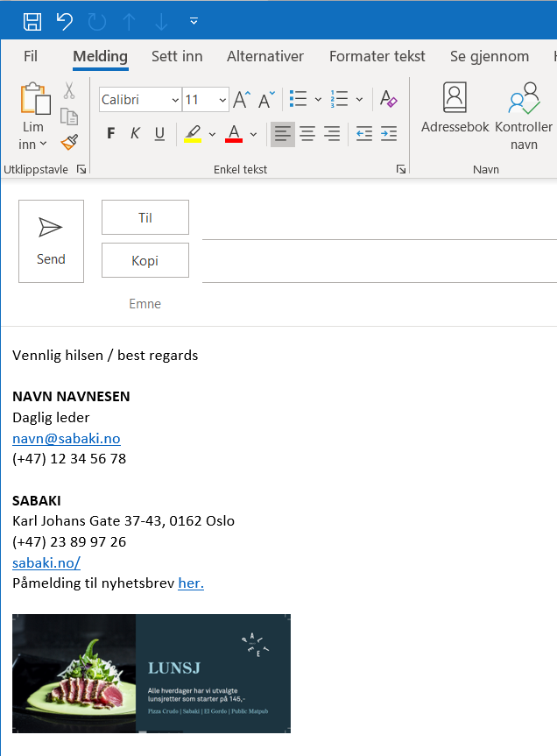The width and height of the screenshot is (557, 756).
Task: Click the 'NAVN NAVNESEN' name text
Action: point(71,396)
